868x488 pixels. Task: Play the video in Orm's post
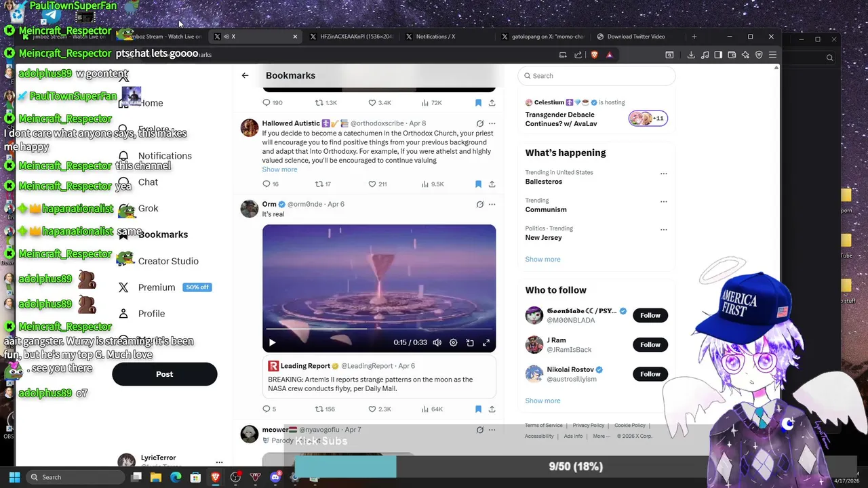272,343
